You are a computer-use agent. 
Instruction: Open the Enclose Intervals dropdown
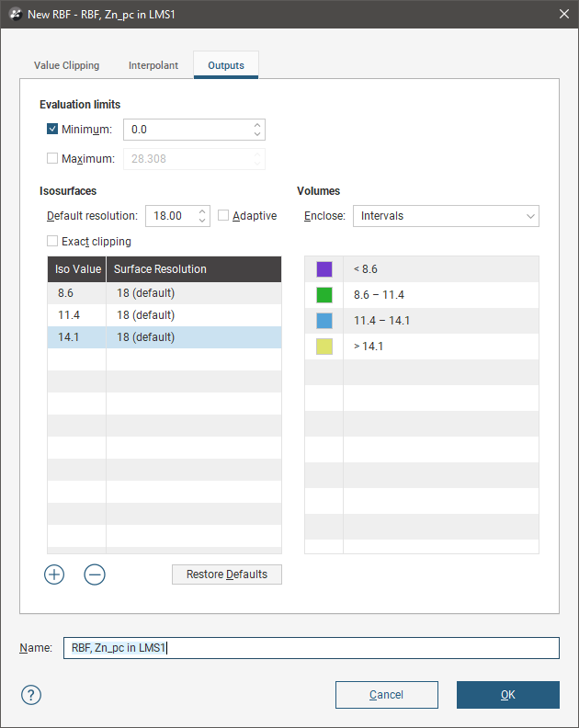coord(446,216)
